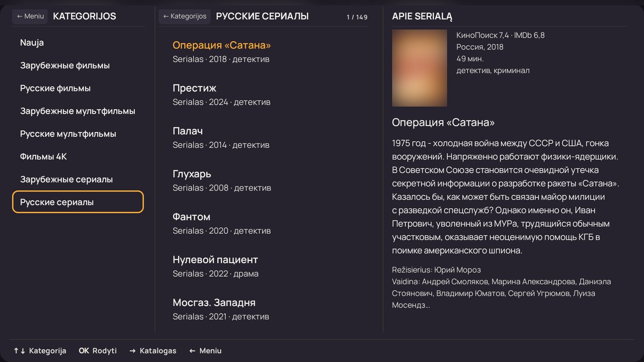Choose the Русские мультфильмы category
Screen dimensions: 644x362
click(x=78, y=134)
